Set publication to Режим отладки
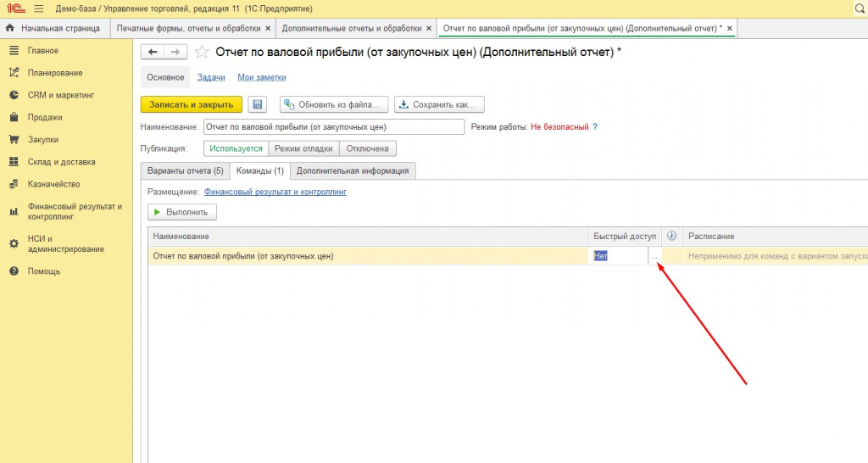The width and height of the screenshot is (868, 463). coord(303,148)
